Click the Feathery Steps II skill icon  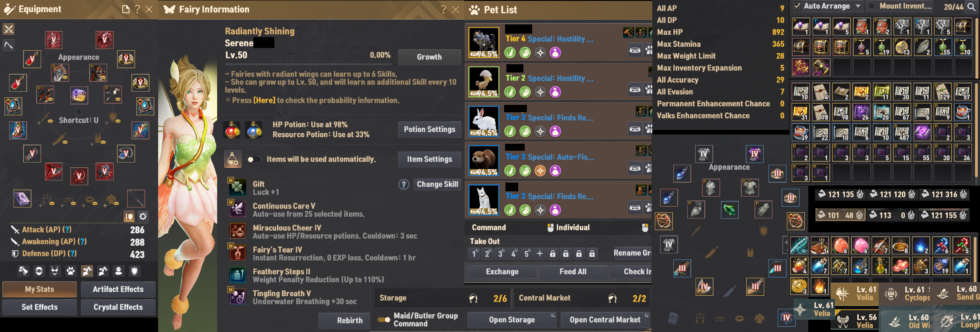237,275
